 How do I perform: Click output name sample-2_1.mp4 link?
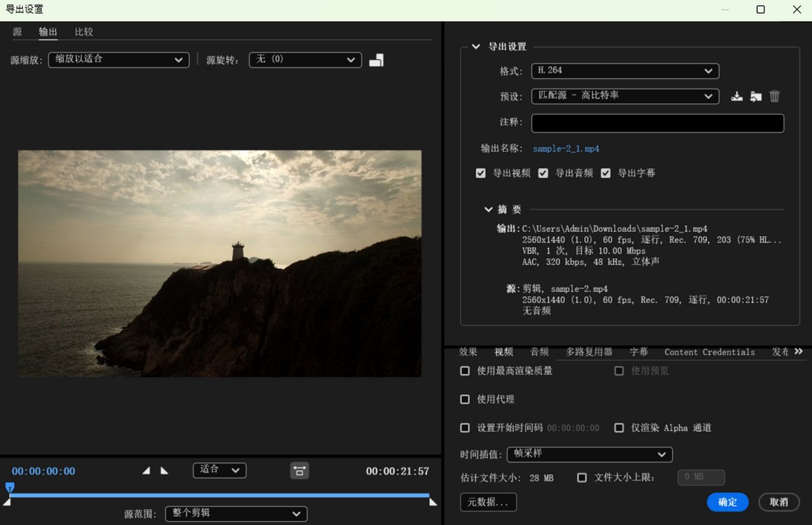pyautogui.click(x=566, y=149)
